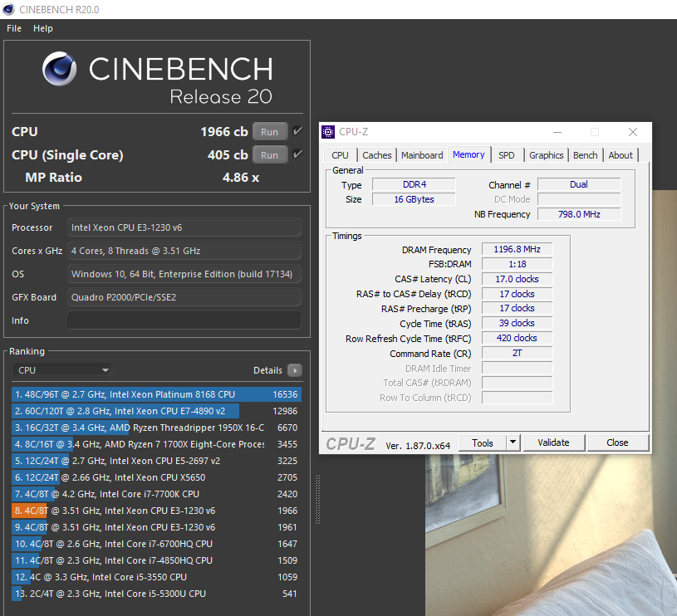Click the Tools button in CPU-Z
Viewport: 677px width, 616px height.
click(483, 442)
